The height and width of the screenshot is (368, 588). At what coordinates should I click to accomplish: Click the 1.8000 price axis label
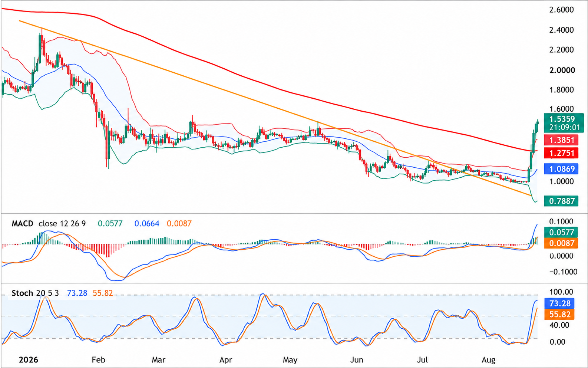pos(561,90)
